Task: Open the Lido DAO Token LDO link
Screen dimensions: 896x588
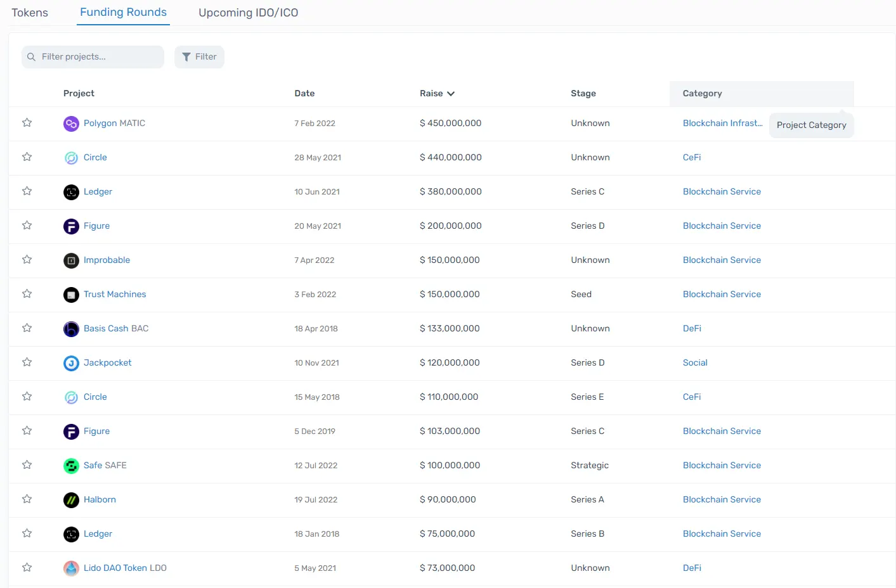Action: point(125,568)
